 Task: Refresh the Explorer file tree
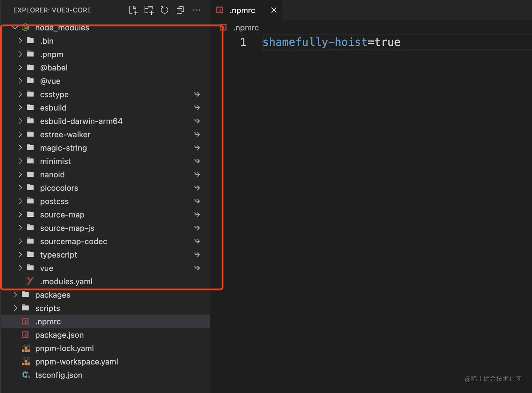click(x=164, y=10)
